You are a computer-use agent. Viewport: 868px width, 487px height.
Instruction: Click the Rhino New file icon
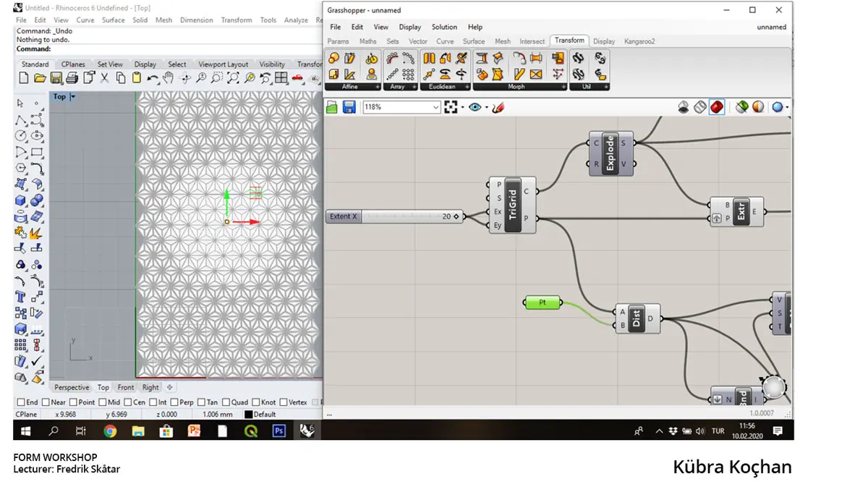coord(24,78)
